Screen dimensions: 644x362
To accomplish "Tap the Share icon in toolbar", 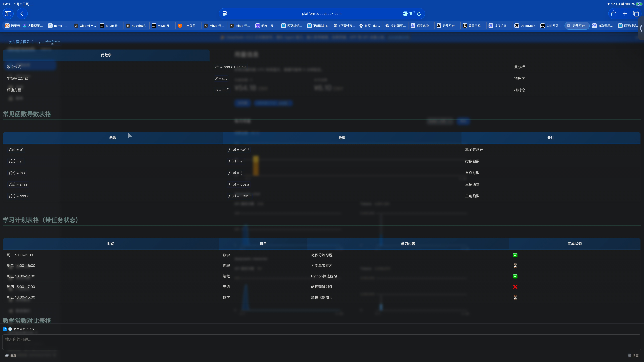I will point(614,13).
